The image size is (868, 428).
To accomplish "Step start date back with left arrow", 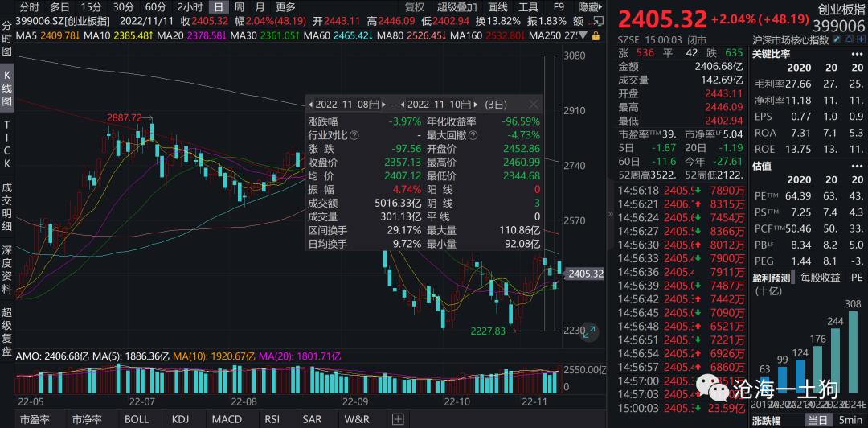I will 309,105.
